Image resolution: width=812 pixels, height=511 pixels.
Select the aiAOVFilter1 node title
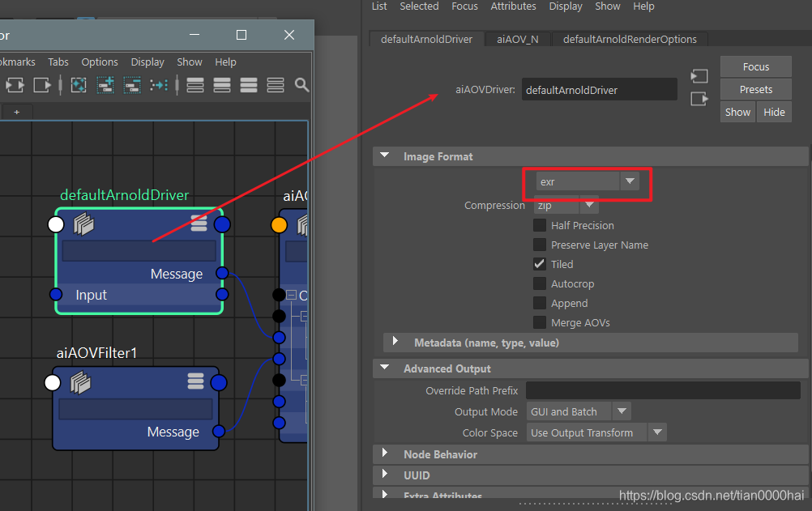tap(96, 353)
